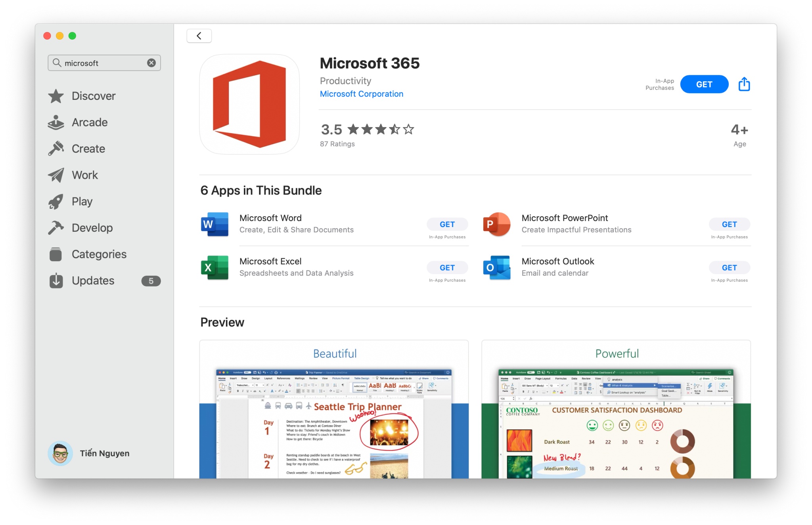Get Microsoft PowerPoint

click(729, 224)
